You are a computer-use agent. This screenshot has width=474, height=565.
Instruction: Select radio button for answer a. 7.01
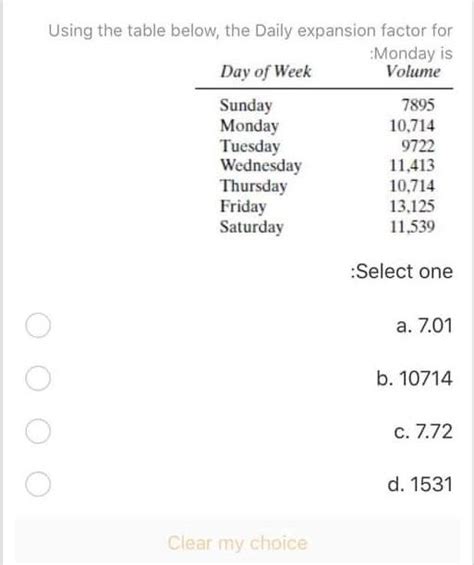point(38,325)
